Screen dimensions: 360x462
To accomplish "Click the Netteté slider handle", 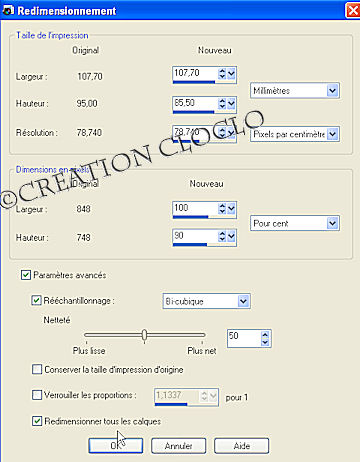I will click(x=144, y=335).
